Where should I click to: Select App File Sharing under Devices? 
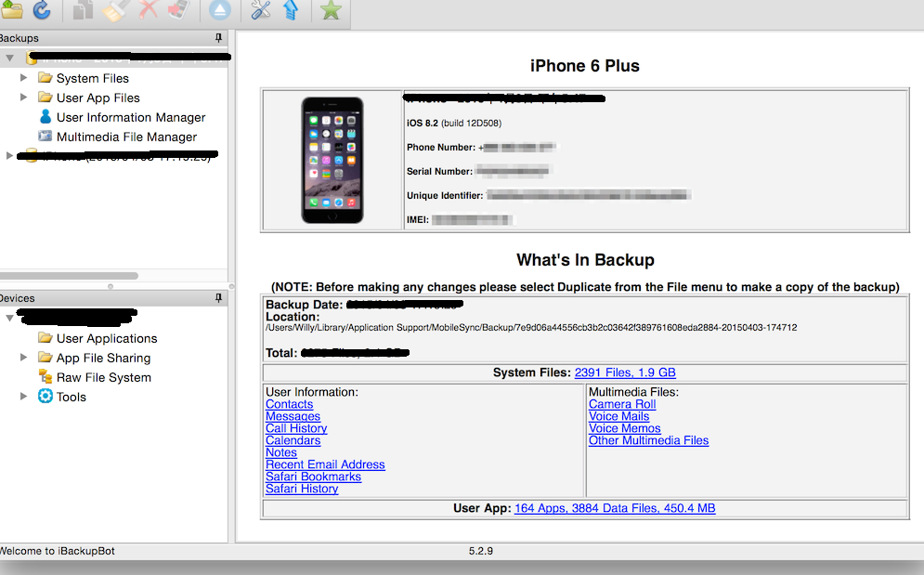[103, 358]
